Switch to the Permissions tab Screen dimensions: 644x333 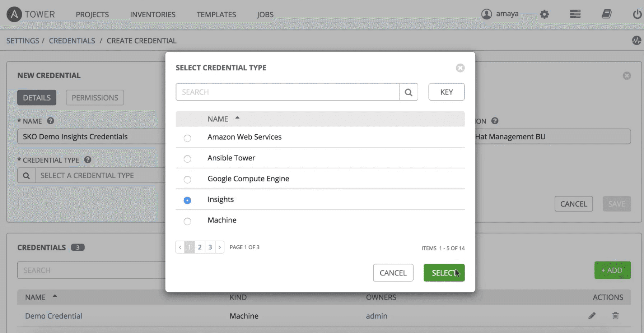(x=94, y=97)
